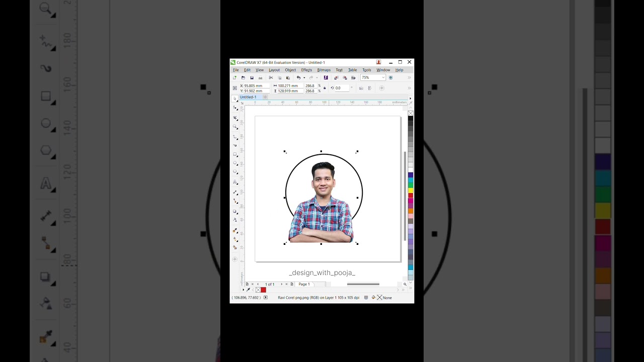The width and height of the screenshot is (644, 362).
Task: Select the Artistic Media tool
Action: pyautogui.click(x=235, y=145)
